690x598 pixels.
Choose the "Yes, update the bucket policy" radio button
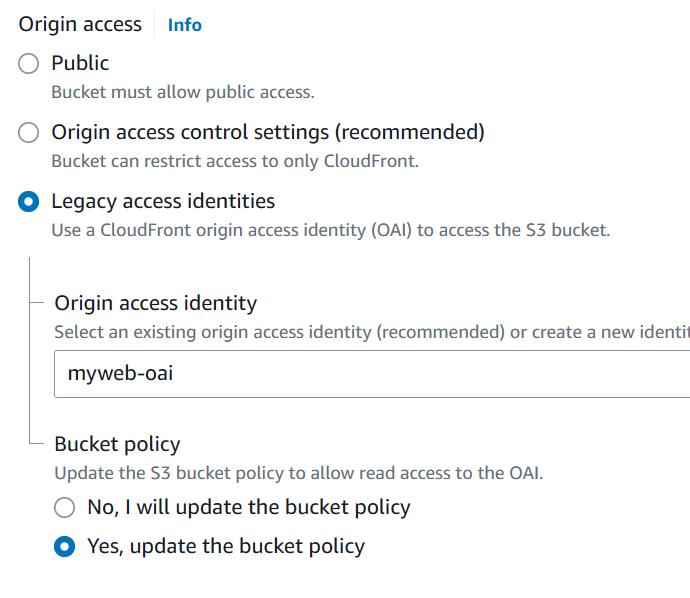point(65,547)
